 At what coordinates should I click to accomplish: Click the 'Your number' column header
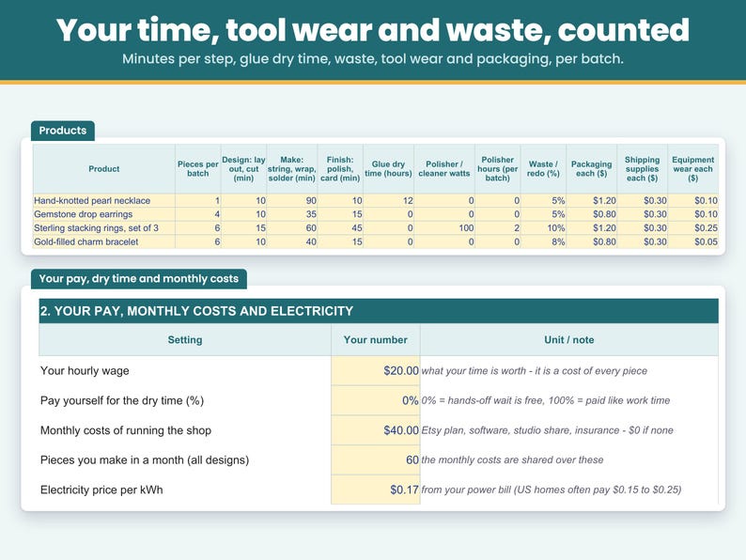376,340
